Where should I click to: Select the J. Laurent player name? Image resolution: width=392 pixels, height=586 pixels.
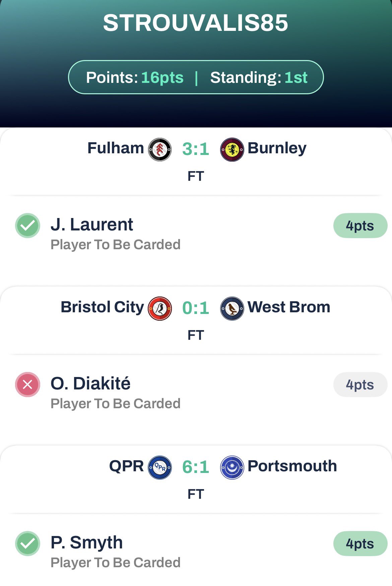coord(92,224)
